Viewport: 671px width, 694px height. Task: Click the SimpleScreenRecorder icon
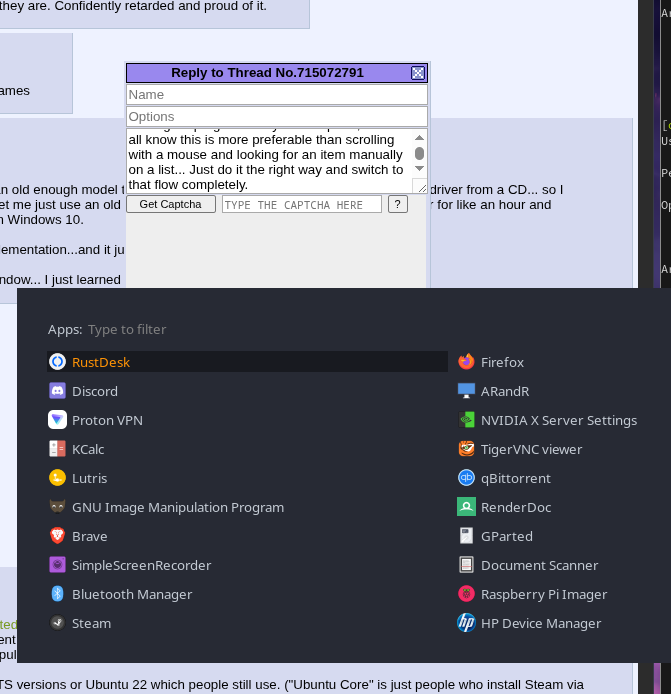point(57,565)
